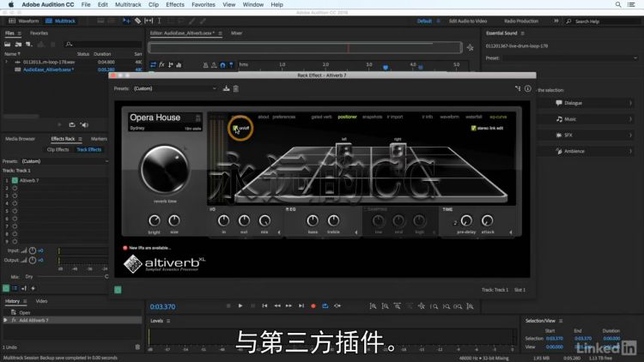Fast forward the playback
The height and width of the screenshot is (362, 644).
point(289,305)
